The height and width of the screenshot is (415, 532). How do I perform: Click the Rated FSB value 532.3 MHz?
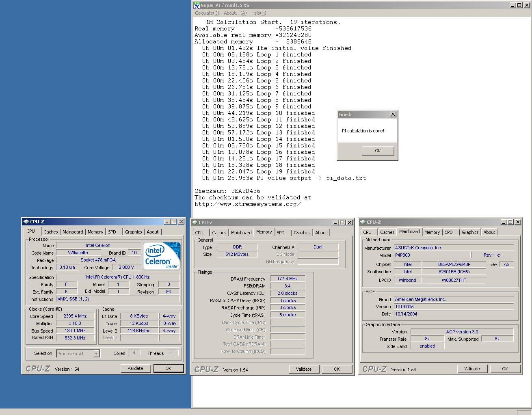[x=75, y=337]
